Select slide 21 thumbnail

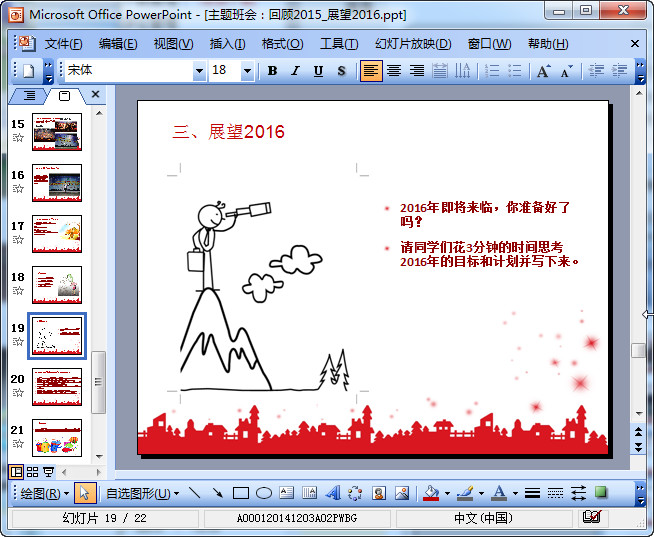57,438
